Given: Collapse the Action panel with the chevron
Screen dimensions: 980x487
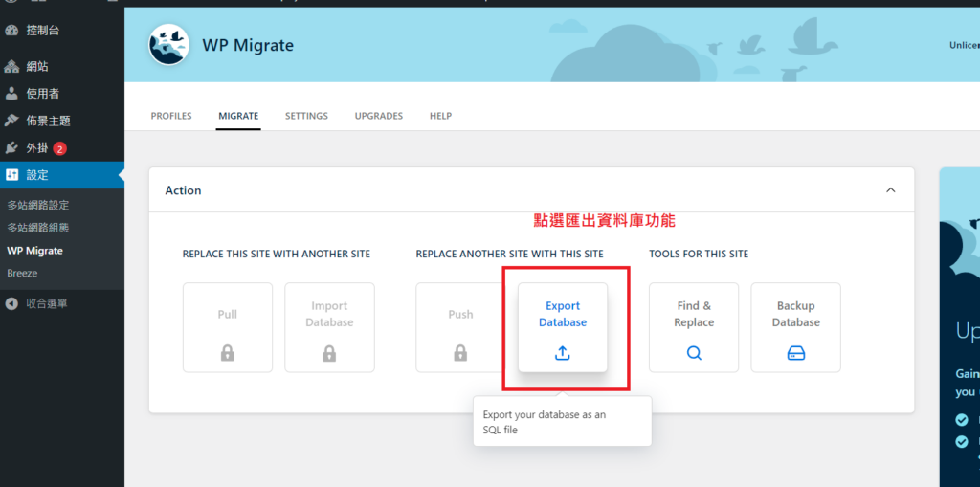Looking at the screenshot, I should (891, 190).
